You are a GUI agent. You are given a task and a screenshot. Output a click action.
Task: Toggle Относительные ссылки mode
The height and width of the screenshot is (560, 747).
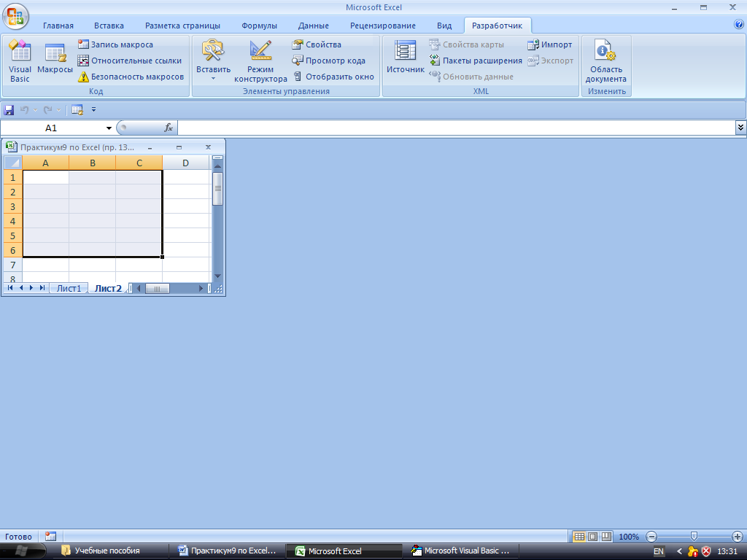(x=130, y=61)
